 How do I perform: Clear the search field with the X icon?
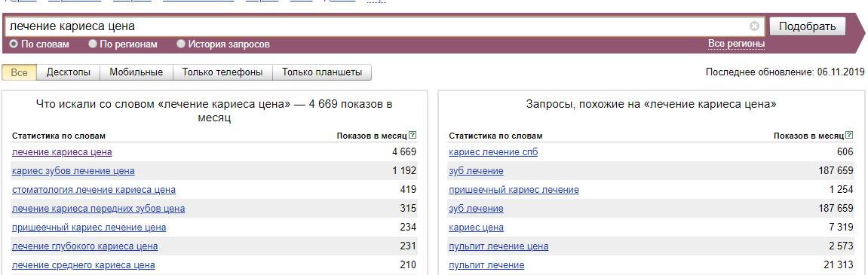pos(754,26)
